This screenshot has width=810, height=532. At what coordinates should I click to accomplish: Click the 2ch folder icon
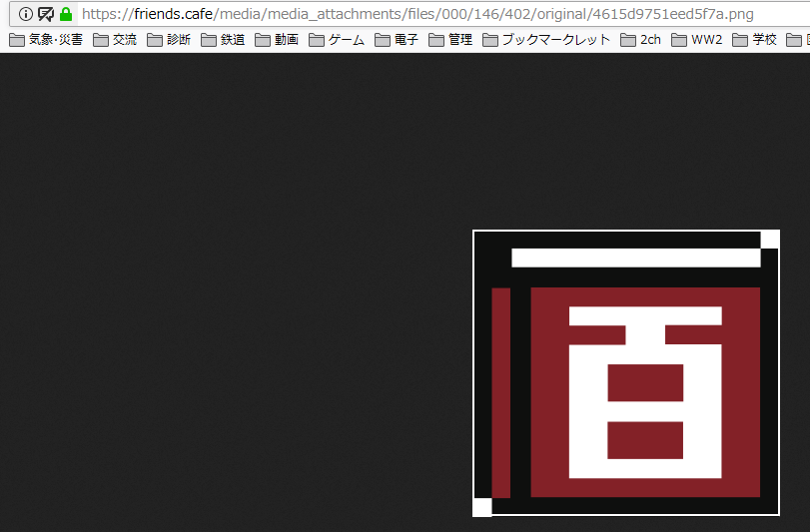point(628,40)
